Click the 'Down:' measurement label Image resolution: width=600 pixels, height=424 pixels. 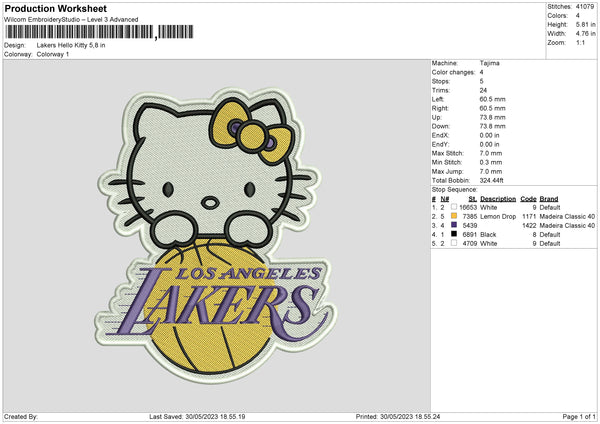441,126
